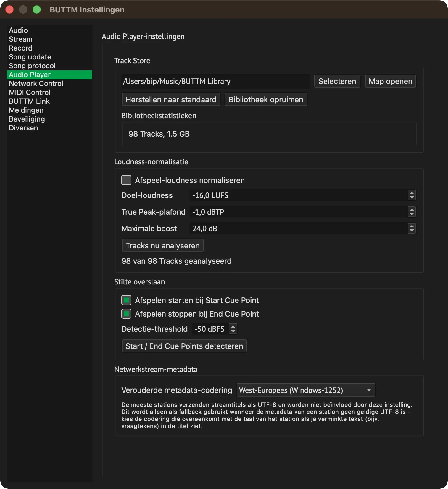Click Bibliotheek opruimen button
This screenshot has height=489, width=448.
pos(266,100)
